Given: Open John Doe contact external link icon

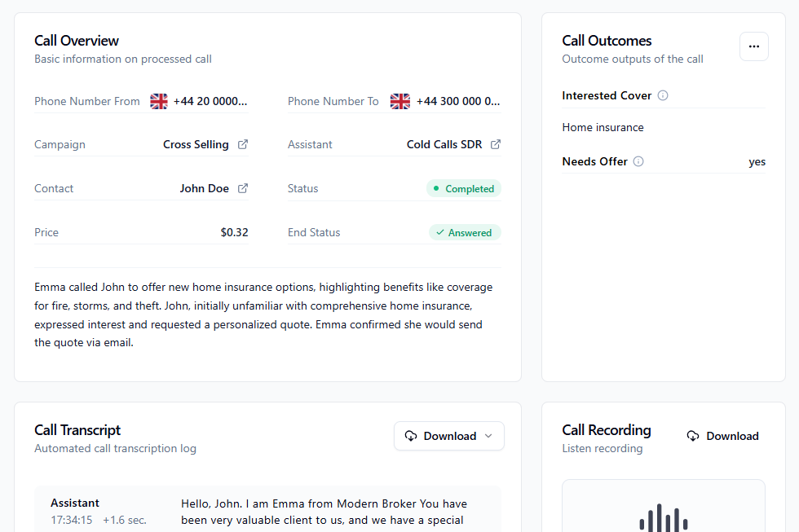Looking at the screenshot, I should click(x=243, y=188).
